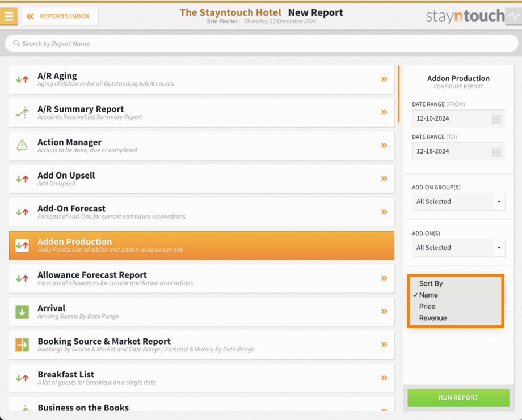Select the Booking Source & Market Report title
The height and width of the screenshot is (420, 522).
[x=104, y=342]
